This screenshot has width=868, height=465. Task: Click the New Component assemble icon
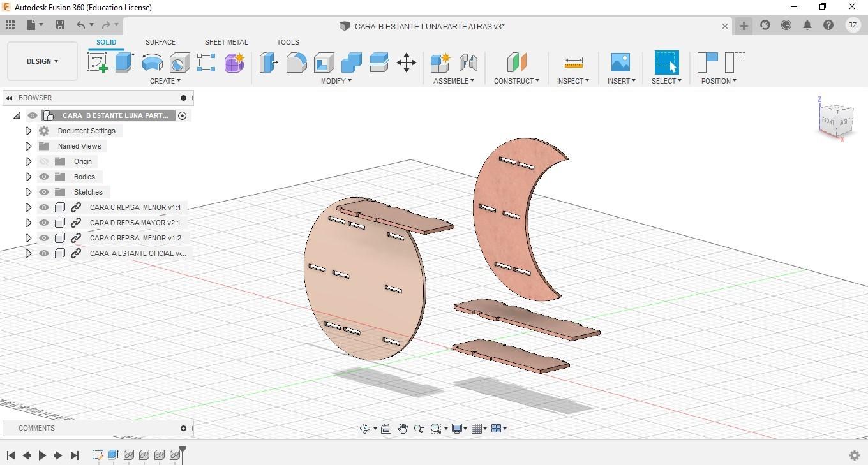(x=440, y=63)
